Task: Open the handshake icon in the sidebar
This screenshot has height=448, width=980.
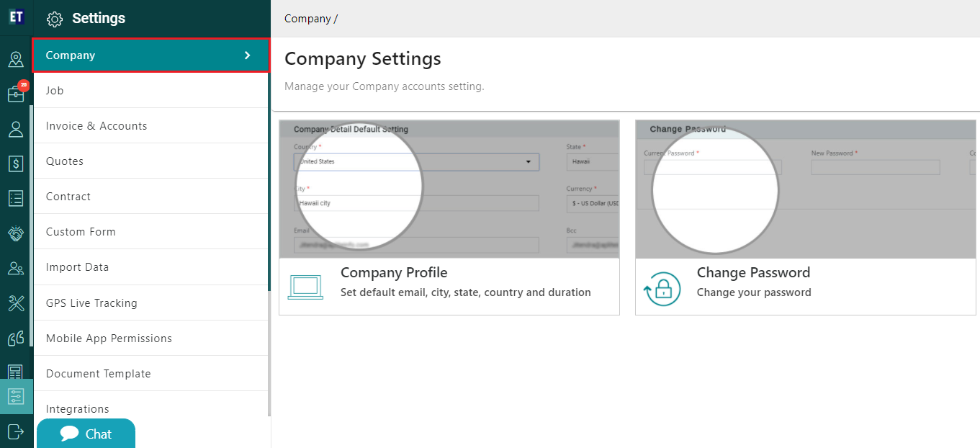Action: [16, 233]
